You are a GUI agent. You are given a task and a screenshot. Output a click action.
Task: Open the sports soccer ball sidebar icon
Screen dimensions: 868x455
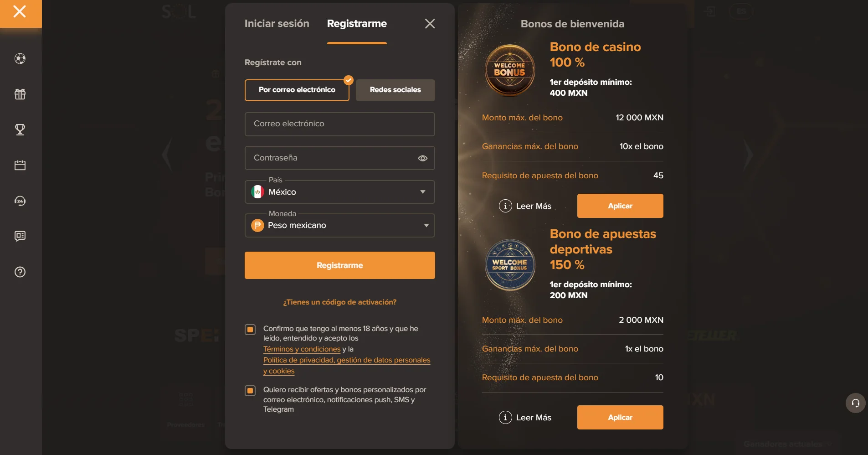coord(20,59)
